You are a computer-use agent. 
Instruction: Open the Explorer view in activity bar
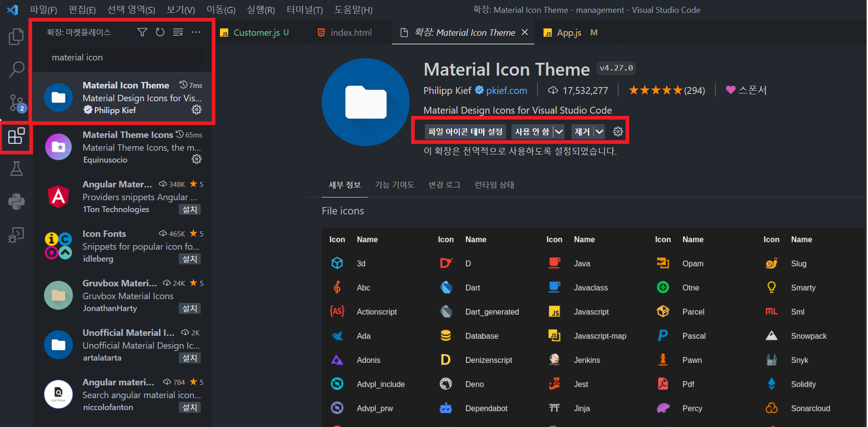[x=16, y=37]
